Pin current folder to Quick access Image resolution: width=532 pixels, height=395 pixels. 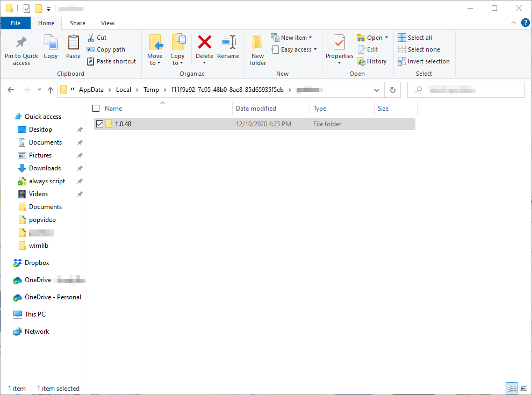click(x=21, y=49)
